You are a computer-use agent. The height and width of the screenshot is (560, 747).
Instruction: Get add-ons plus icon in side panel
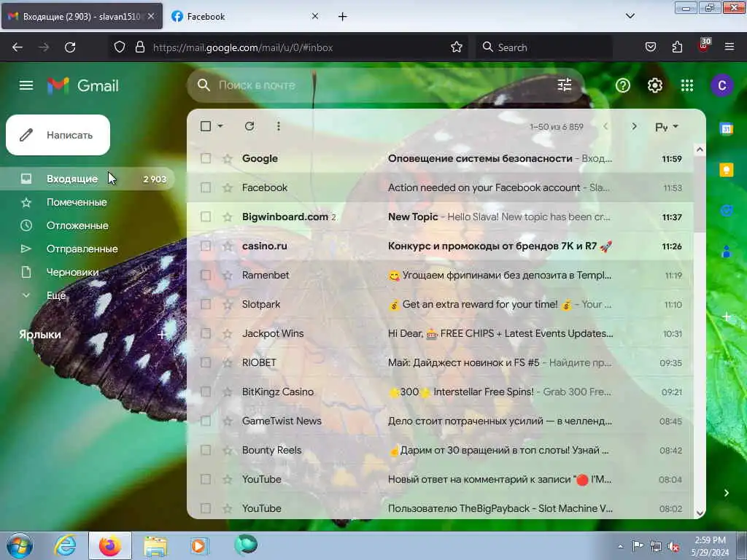(727, 316)
